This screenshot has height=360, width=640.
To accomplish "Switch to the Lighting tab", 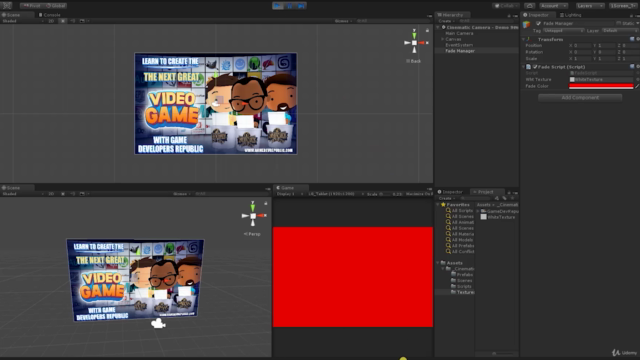I will 571,15.
